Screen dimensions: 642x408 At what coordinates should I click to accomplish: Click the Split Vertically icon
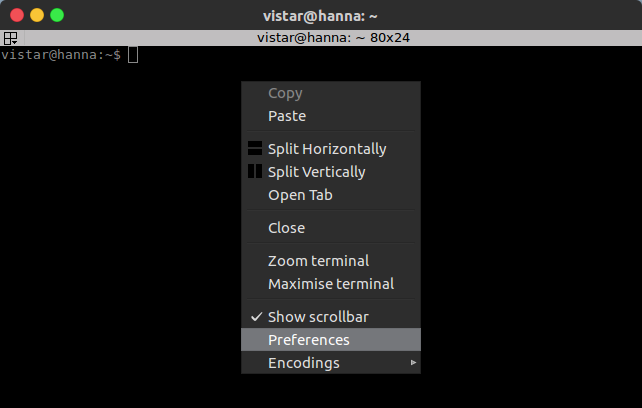pyautogui.click(x=255, y=171)
